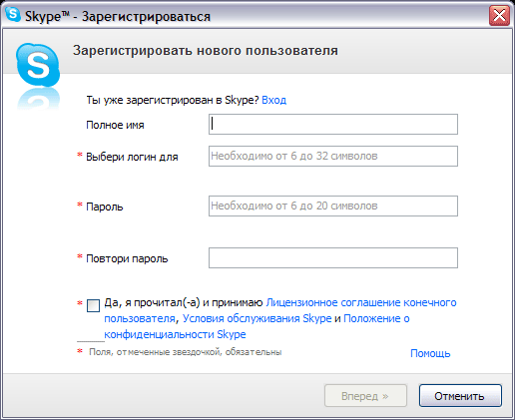Open Лицензионное соглашение конечного пользователя link
Viewport: 515px width, 420px height.
pyautogui.click(x=361, y=302)
